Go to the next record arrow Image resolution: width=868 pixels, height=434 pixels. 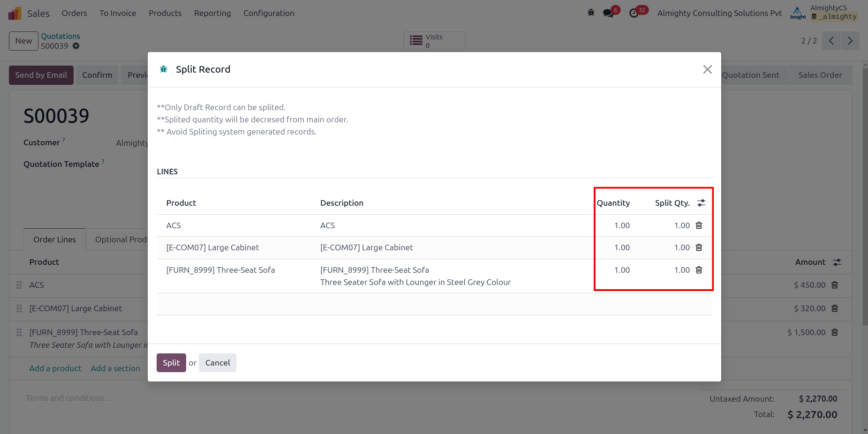point(850,41)
